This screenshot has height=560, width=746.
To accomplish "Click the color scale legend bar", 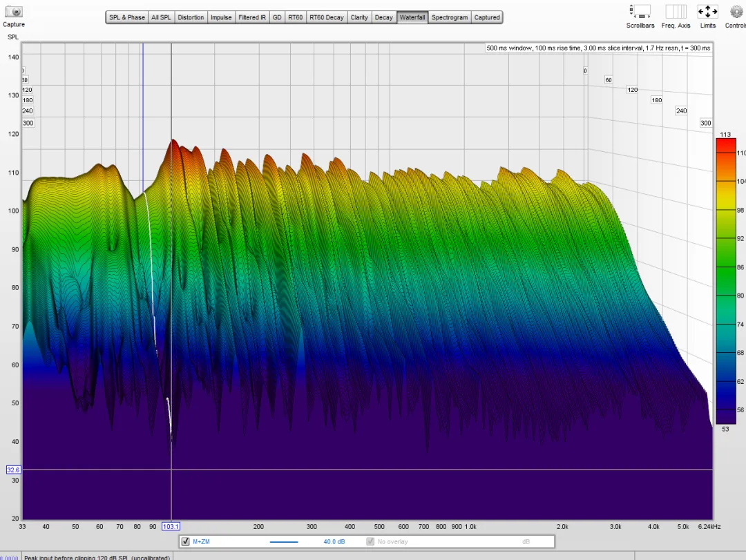I will click(x=725, y=281).
